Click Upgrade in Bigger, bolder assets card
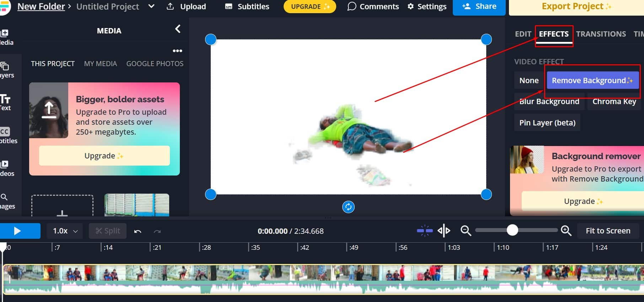The width and height of the screenshot is (644, 302). click(x=104, y=156)
